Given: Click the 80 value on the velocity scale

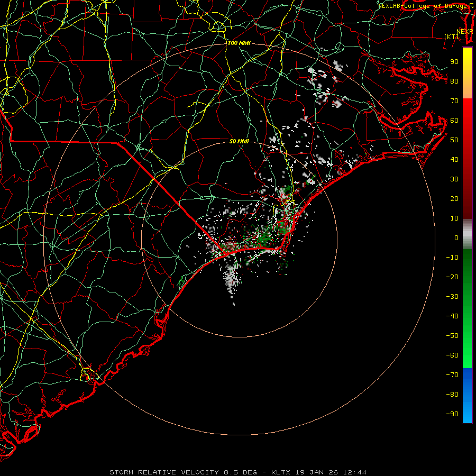Looking at the screenshot, I should pyautogui.click(x=454, y=81).
